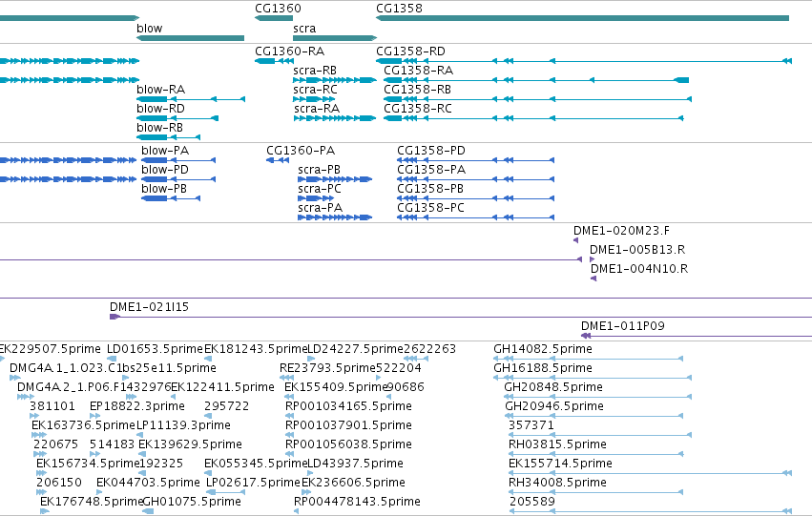
Task: Click the blow-PD protein label
Action: [x=165, y=170]
